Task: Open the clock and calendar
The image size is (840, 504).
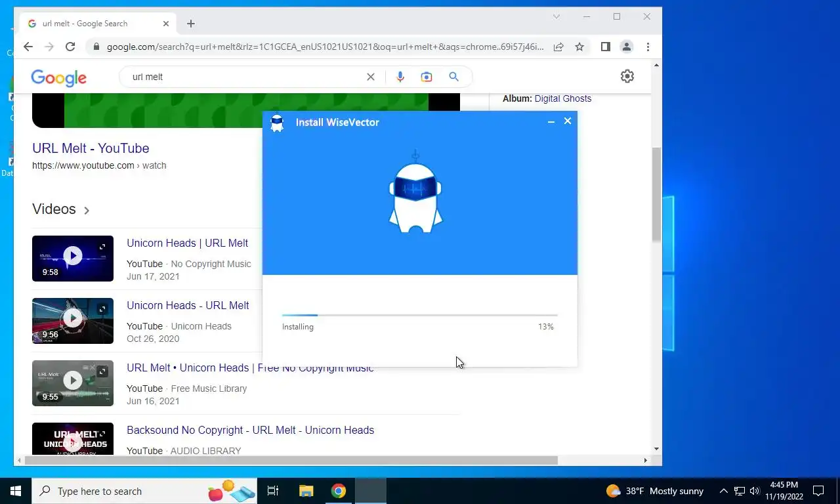Action: coord(784,491)
